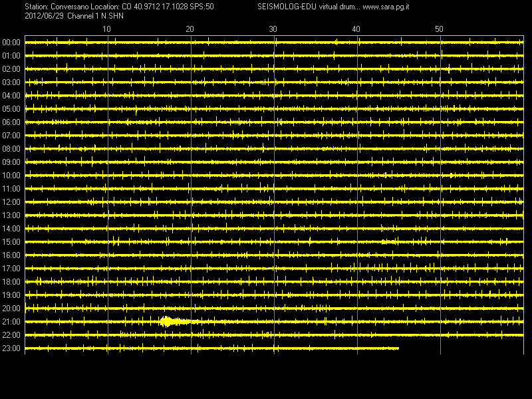Click the 20 minute axis label
This screenshot has height=399, width=532.
point(190,29)
